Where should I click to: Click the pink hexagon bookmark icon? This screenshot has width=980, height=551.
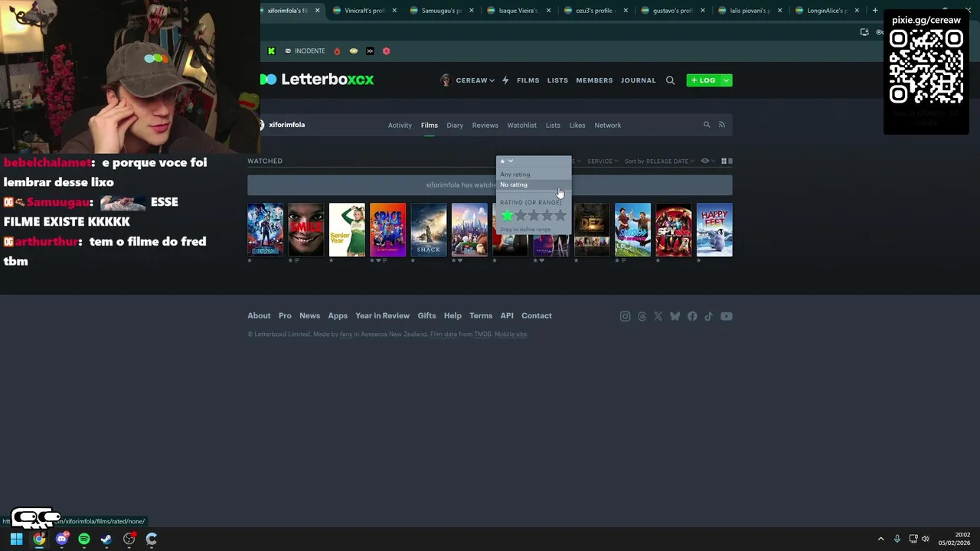[x=386, y=51]
